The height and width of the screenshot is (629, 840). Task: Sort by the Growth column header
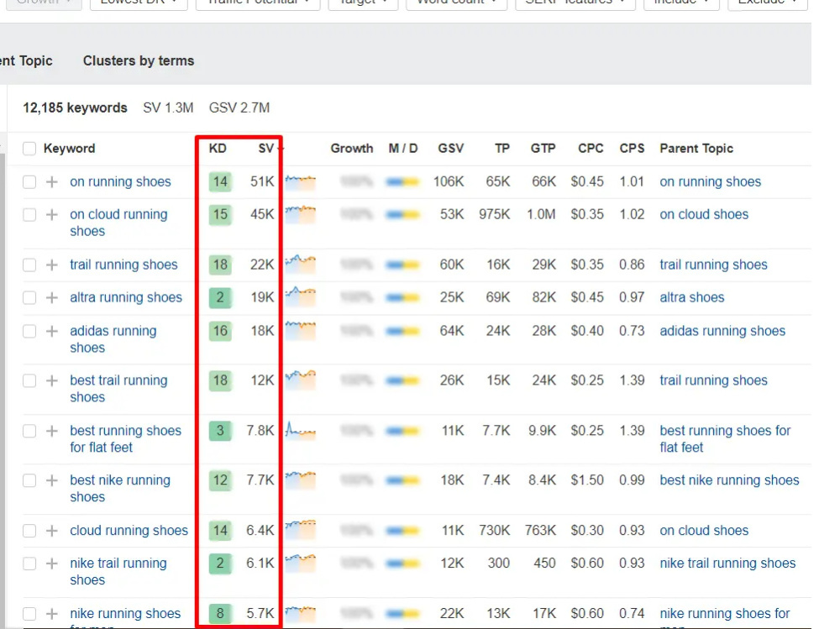coord(351,149)
